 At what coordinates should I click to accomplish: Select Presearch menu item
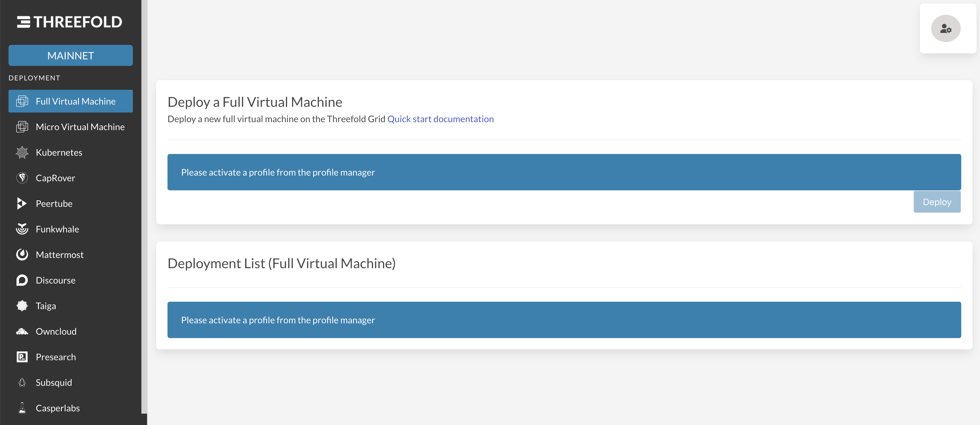(71, 357)
